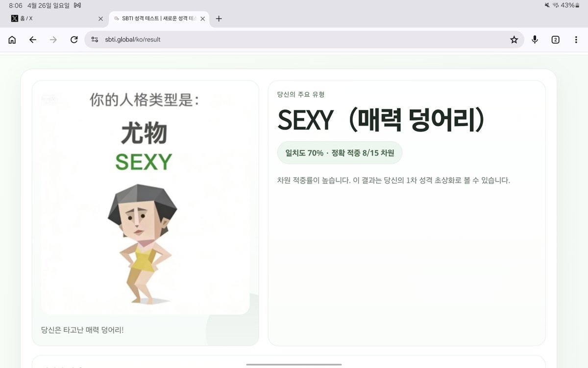Open the tab switcher showing 2 tabs

[x=556, y=40]
